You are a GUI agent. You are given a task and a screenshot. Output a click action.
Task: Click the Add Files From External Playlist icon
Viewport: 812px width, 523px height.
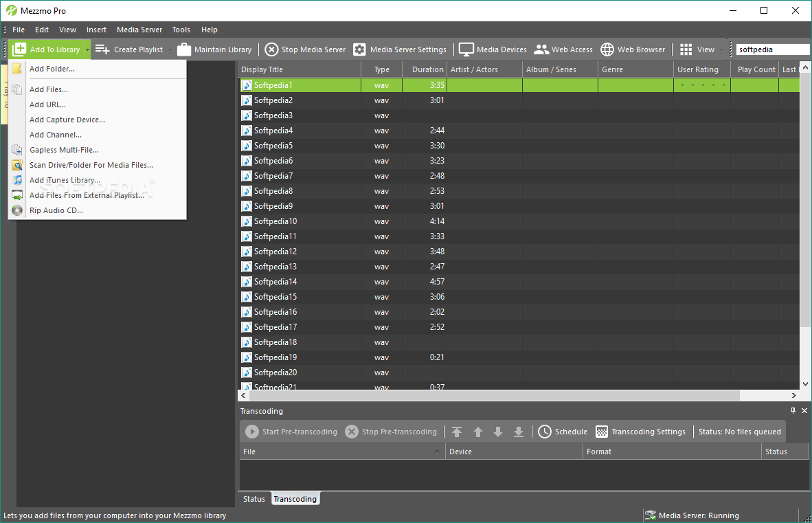(x=17, y=195)
